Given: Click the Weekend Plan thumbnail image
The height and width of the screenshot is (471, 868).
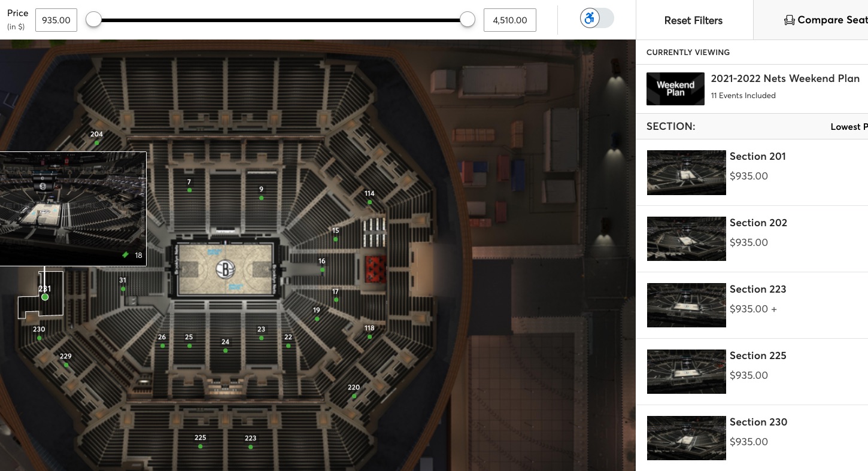Looking at the screenshot, I should [x=675, y=89].
